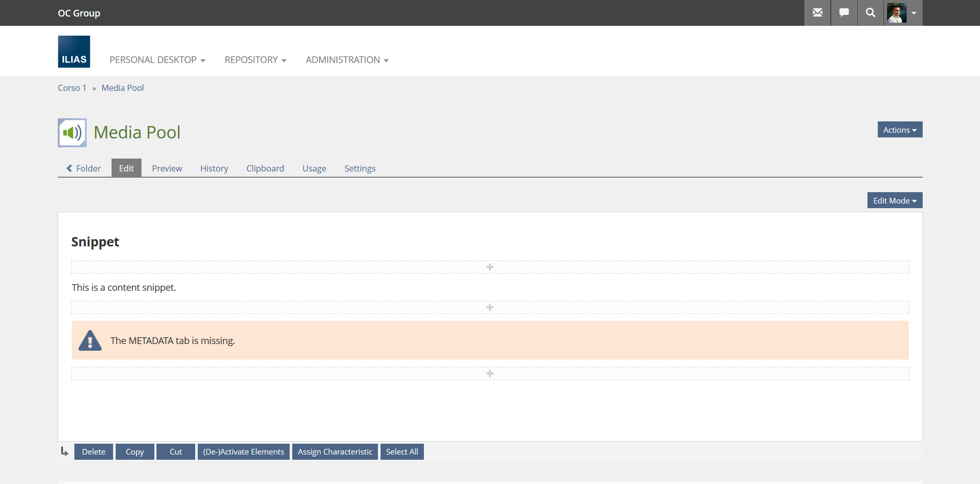Image resolution: width=980 pixels, height=484 pixels.
Task: Click the Select All button
Action: click(402, 452)
